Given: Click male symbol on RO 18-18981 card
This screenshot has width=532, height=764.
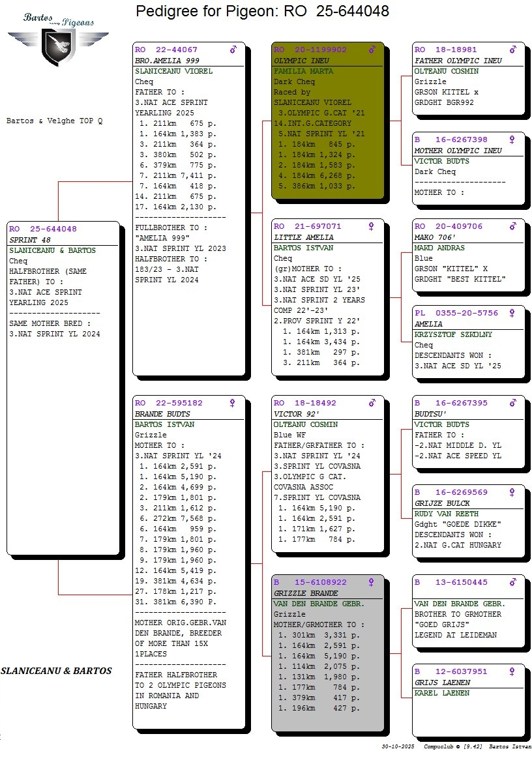Looking at the screenshot, I should click(512, 50).
